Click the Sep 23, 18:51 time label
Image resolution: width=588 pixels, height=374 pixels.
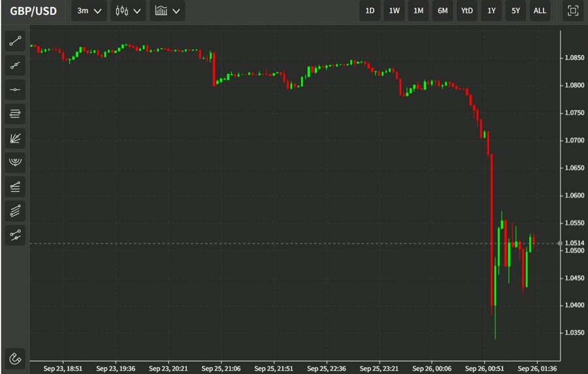pyautogui.click(x=63, y=368)
